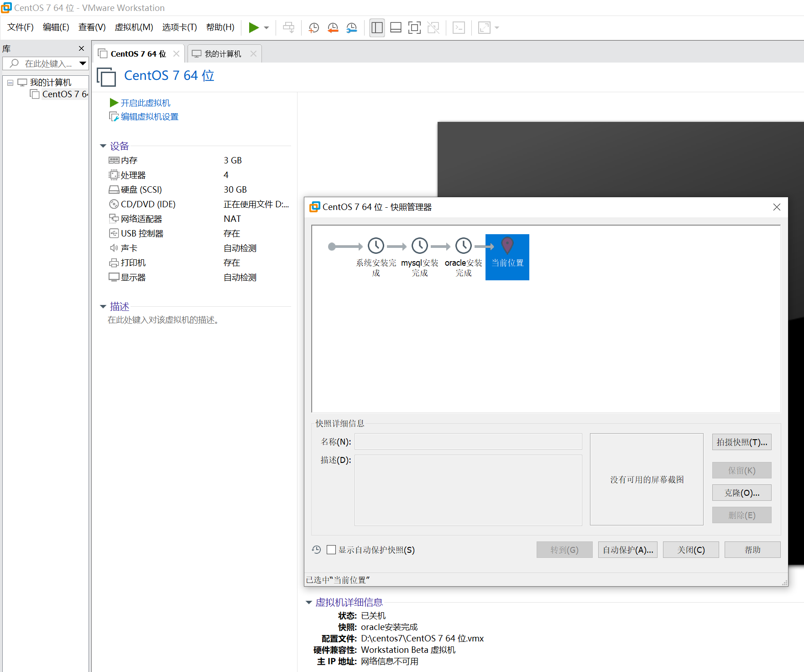Click the revert to snapshot toolbar icon
Image resolution: width=804 pixels, height=672 pixels.
tap(333, 28)
